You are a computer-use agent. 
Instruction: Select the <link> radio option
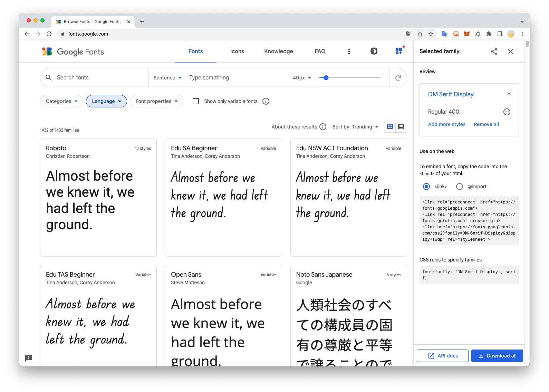(426, 187)
